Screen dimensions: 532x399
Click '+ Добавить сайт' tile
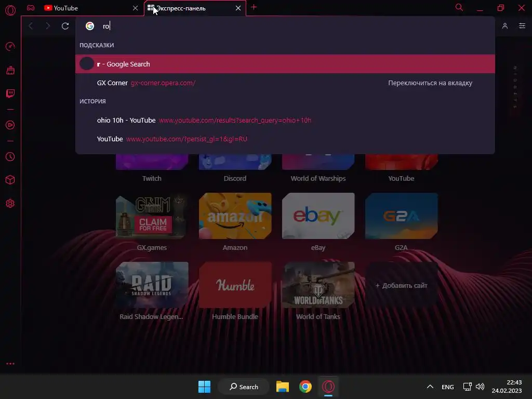[401, 285]
